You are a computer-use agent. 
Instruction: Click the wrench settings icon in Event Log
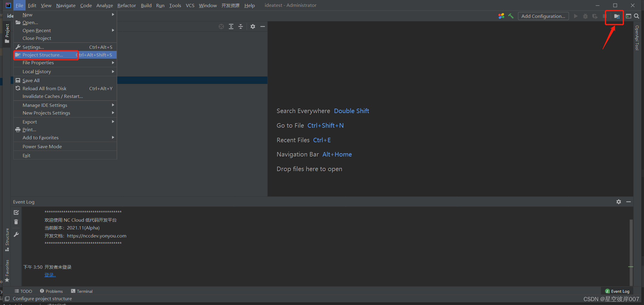point(16,234)
